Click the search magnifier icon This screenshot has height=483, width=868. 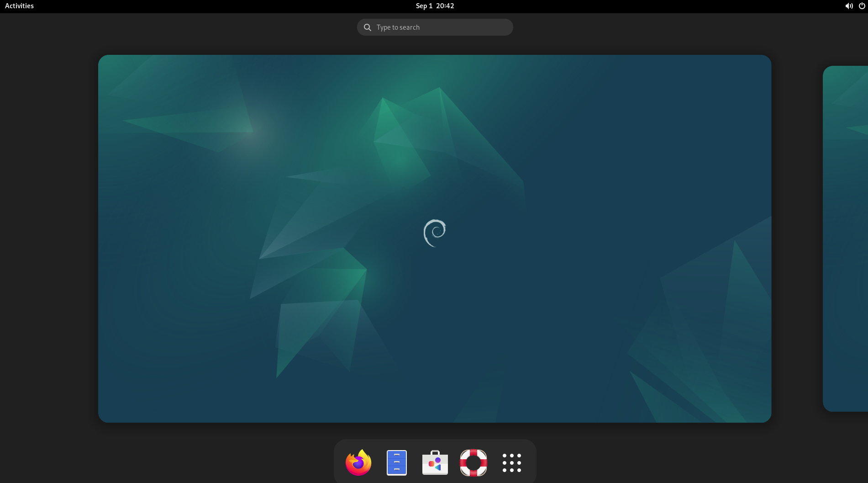coord(368,27)
